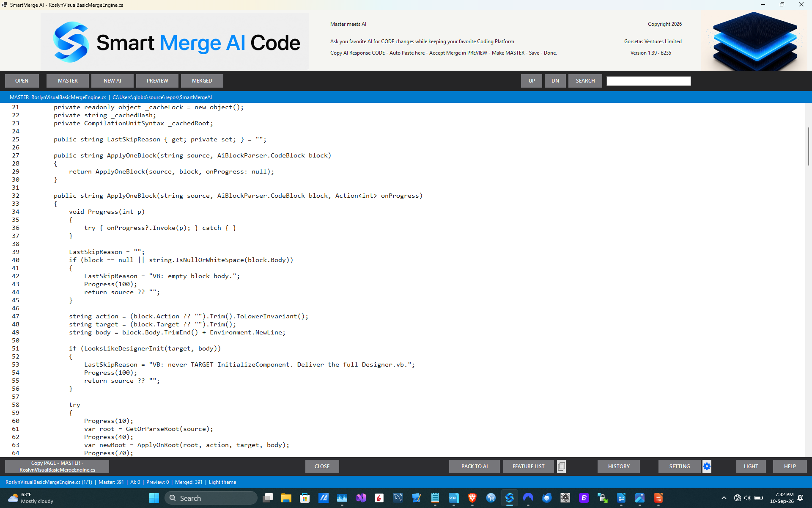Open the 'one' teal taskbar icon
Screen dimensions: 812x508
[454, 498]
